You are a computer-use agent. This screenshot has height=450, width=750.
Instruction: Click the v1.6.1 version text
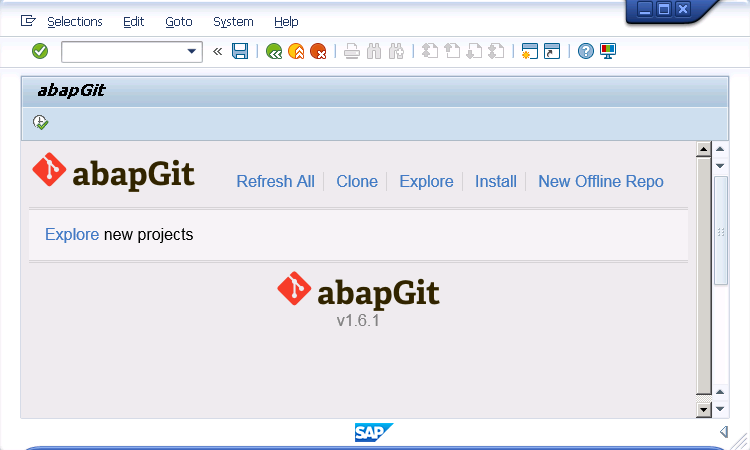pos(358,320)
